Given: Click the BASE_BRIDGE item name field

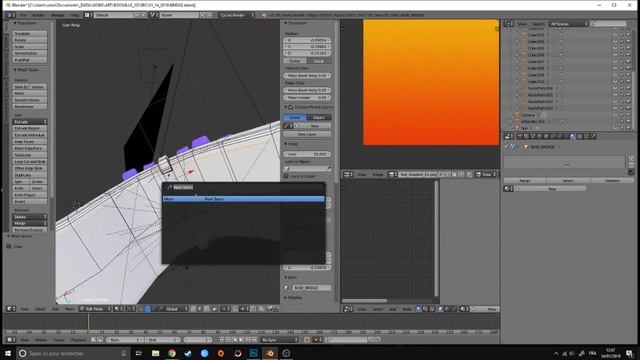Looking at the screenshot, I should (312, 288).
